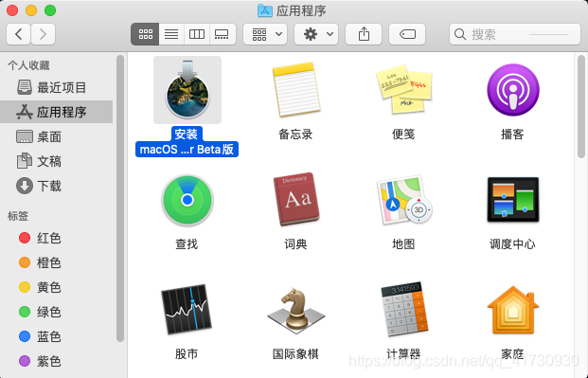The width and height of the screenshot is (588, 378).
Task: Select 应用程序 in the sidebar
Action: (x=56, y=112)
